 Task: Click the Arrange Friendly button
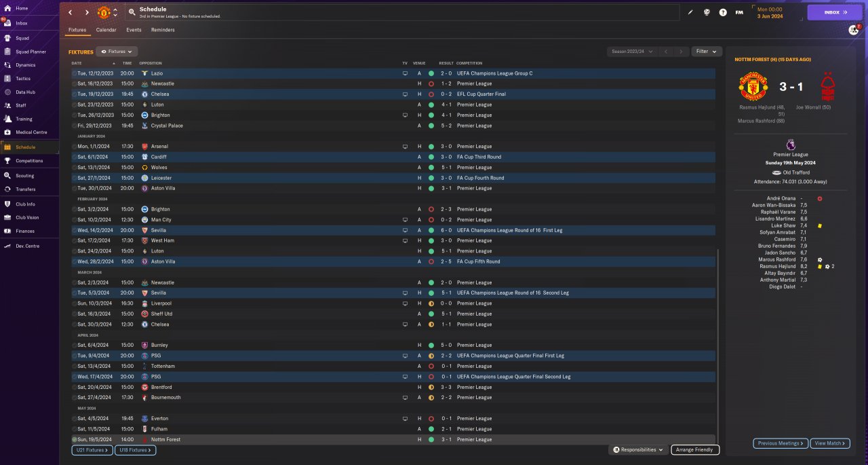tap(695, 449)
